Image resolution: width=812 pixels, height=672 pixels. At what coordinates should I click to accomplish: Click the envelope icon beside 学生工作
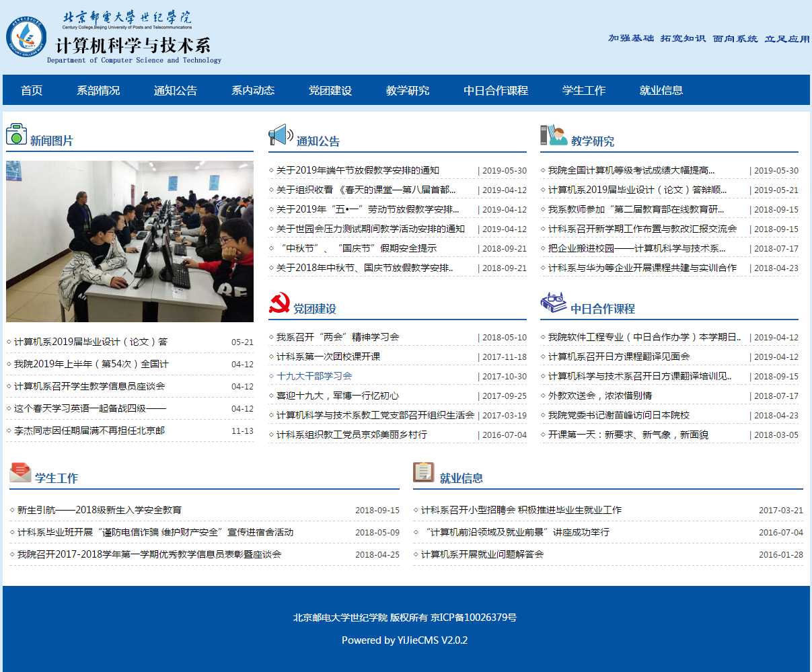click(20, 472)
